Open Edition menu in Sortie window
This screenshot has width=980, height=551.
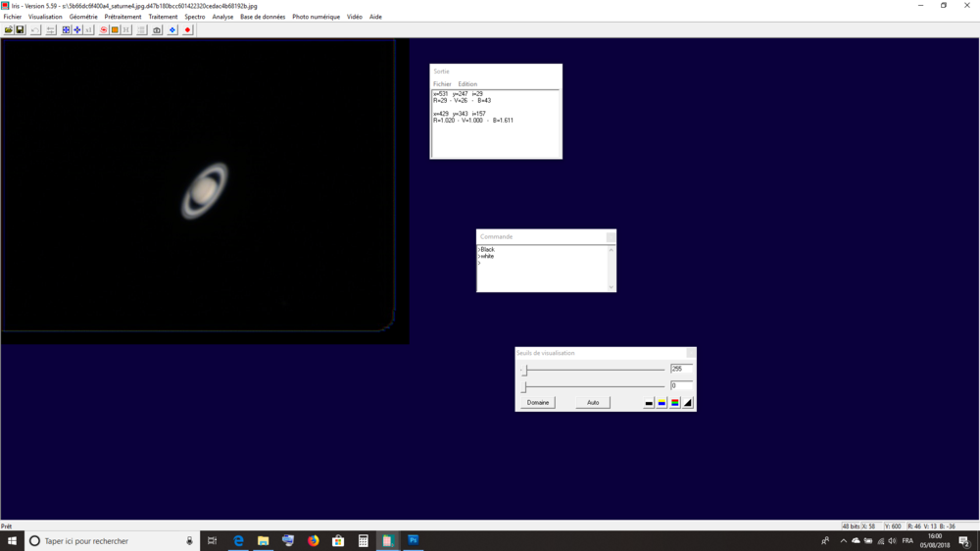coord(467,83)
